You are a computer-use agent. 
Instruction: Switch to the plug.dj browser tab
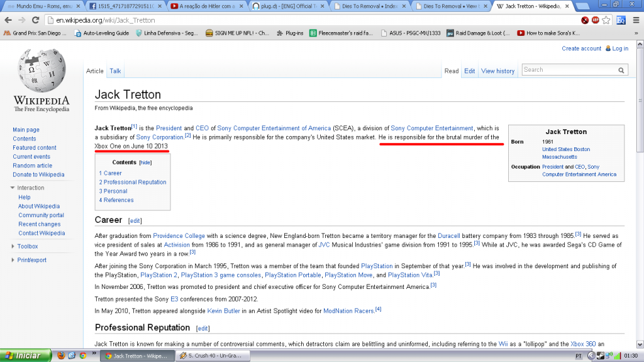(x=289, y=6)
